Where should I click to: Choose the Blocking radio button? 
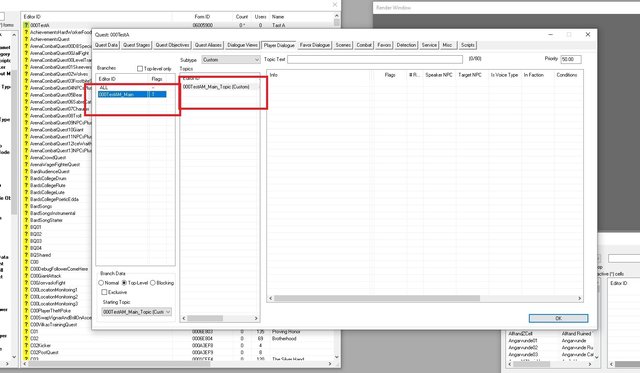tap(153, 283)
